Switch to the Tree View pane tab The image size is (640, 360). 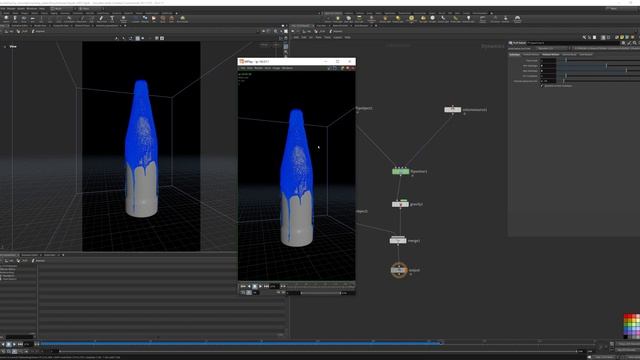coord(322,25)
